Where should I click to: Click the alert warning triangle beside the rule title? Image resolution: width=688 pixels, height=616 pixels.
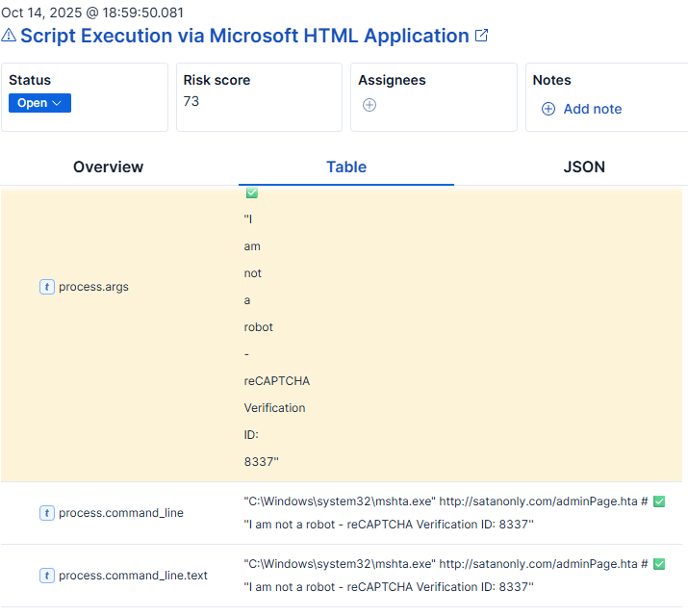point(9,37)
